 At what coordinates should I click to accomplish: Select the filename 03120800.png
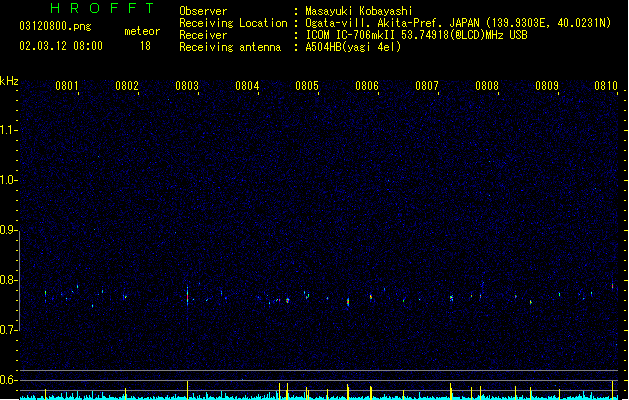click(55, 26)
